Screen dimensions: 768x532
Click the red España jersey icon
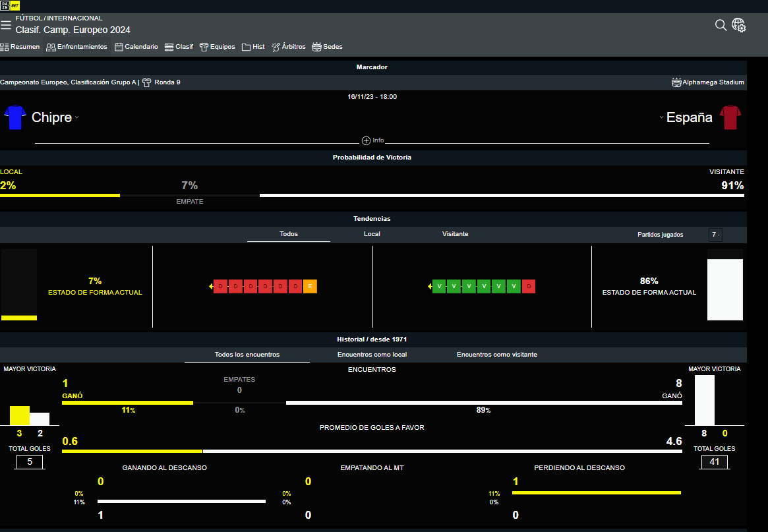[x=730, y=117]
